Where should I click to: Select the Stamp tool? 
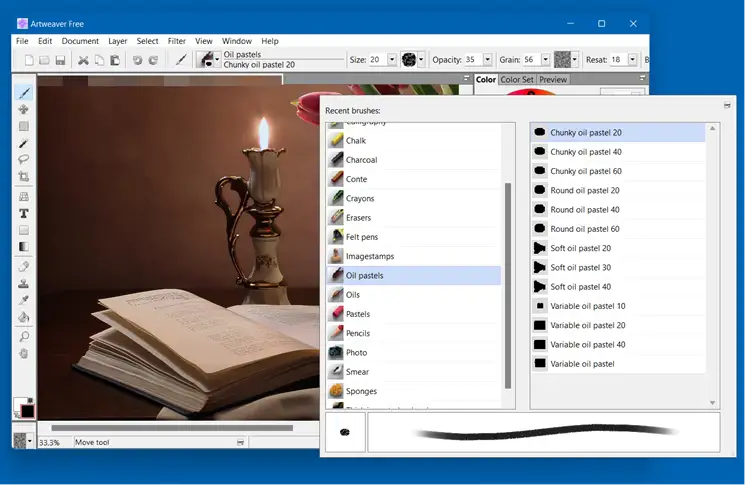pos(23,284)
